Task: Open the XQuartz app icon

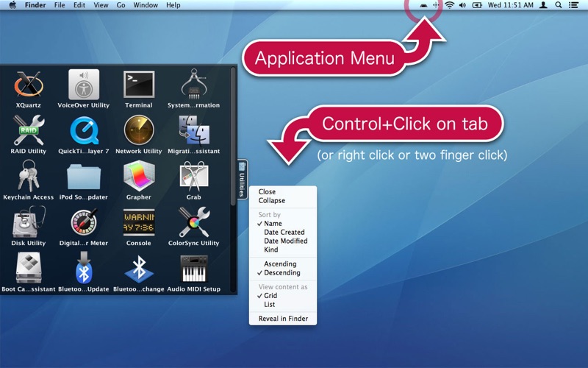Action: [x=29, y=84]
